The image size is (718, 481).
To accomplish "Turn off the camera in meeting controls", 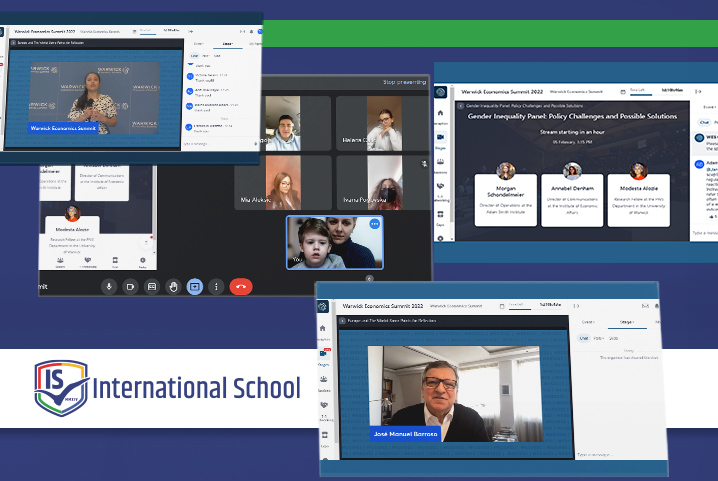I will (130, 286).
